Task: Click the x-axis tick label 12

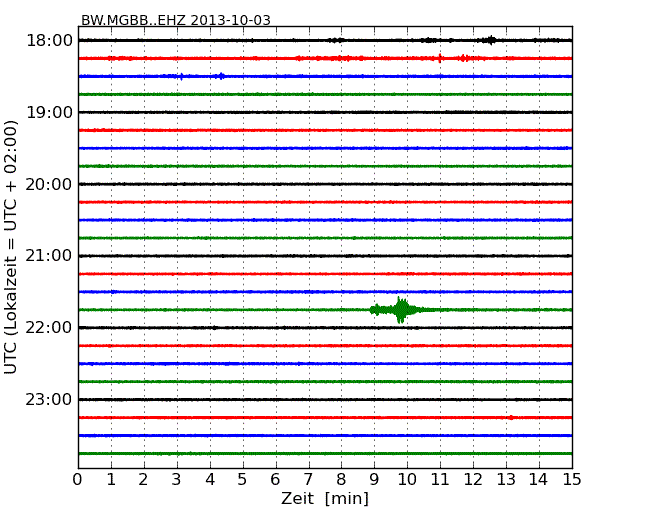Action: (x=473, y=480)
